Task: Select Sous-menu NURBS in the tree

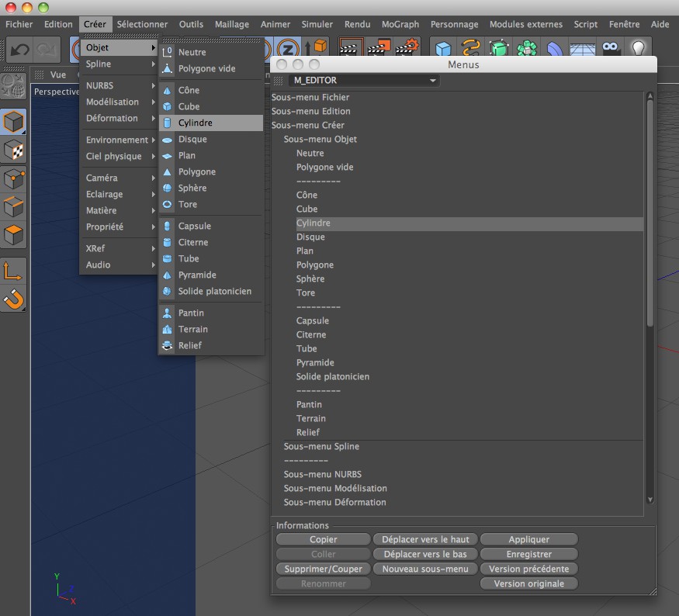Action: 322,474
